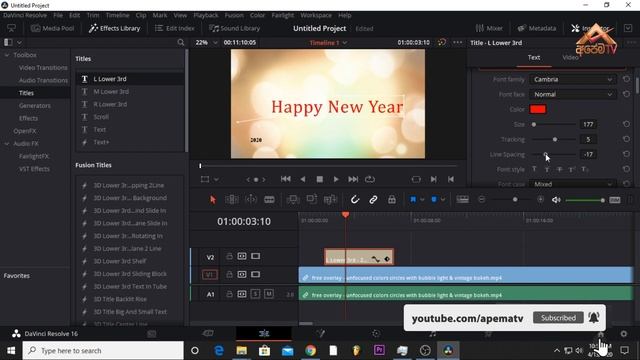Open the Timeline 1 name dropdown

(328, 42)
